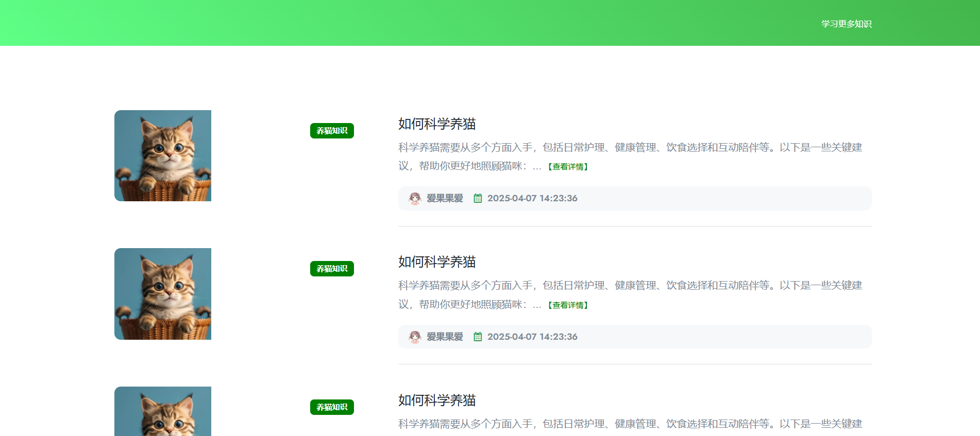Select the first article's 养猫知识 tag

tap(332, 131)
